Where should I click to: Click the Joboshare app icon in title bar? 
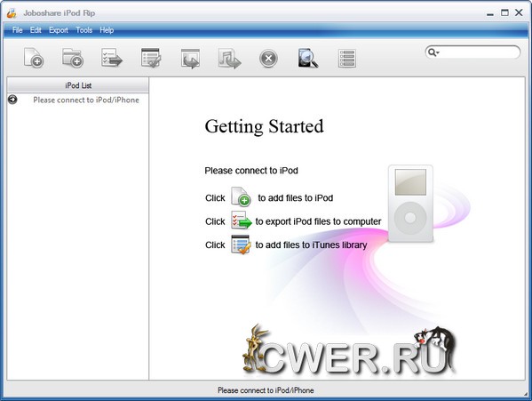(12, 13)
